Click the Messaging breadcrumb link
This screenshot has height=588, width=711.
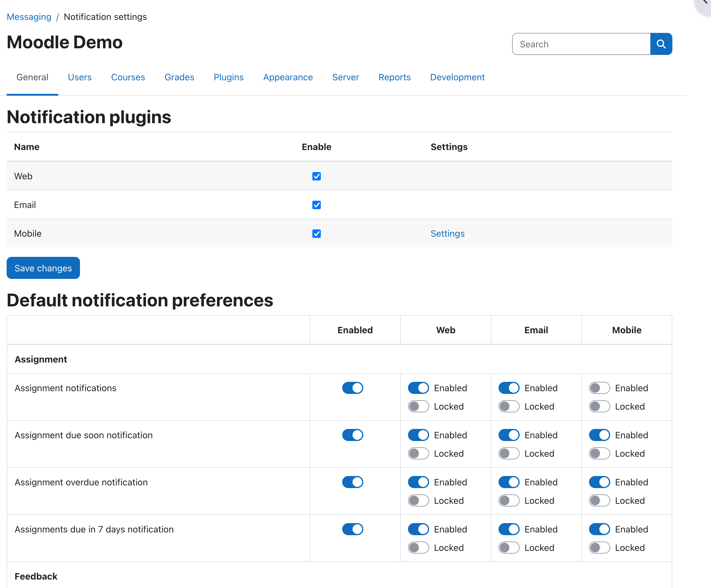pos(29,17)
